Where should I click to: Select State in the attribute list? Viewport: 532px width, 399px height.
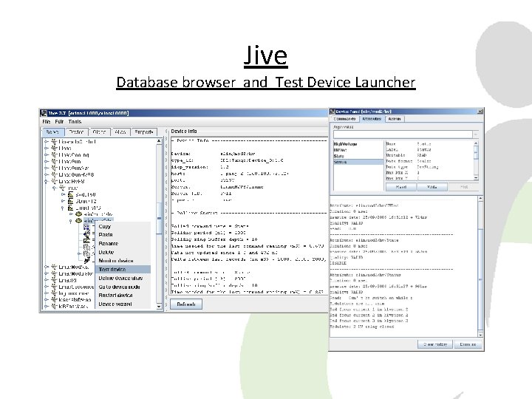[358, 156]
